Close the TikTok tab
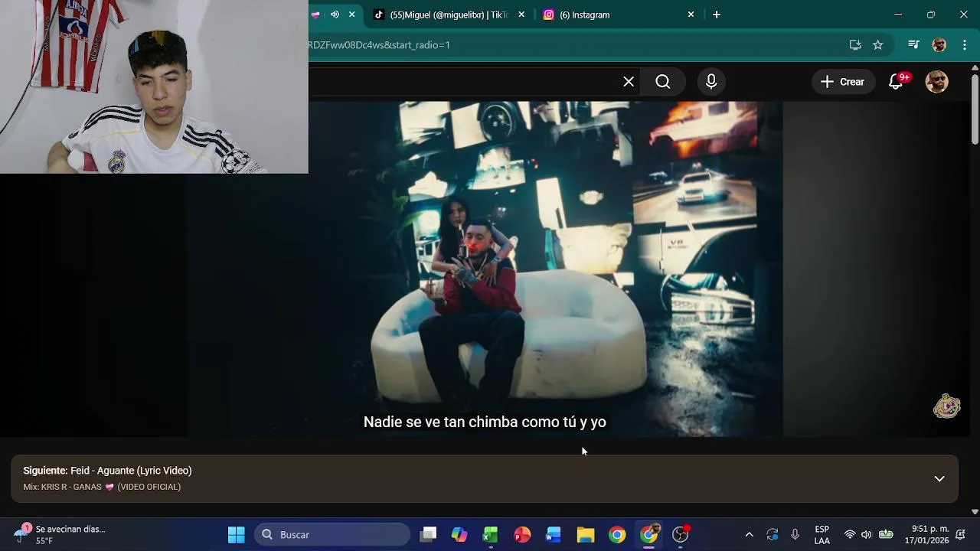 point(521,15)
